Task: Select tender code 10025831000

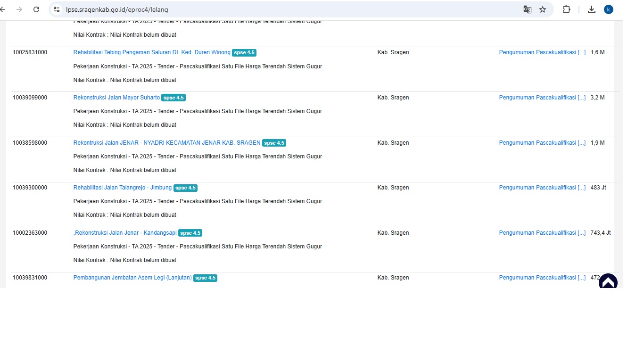Action: pos(30,52)
